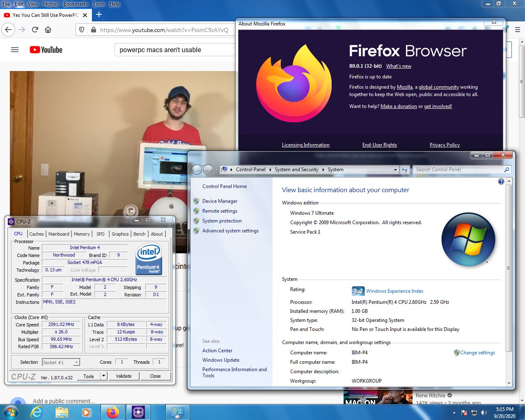525x420 pixels.
Task: Click the 3.2 Experience Index rating badge
Action: [x=358, y=291]
